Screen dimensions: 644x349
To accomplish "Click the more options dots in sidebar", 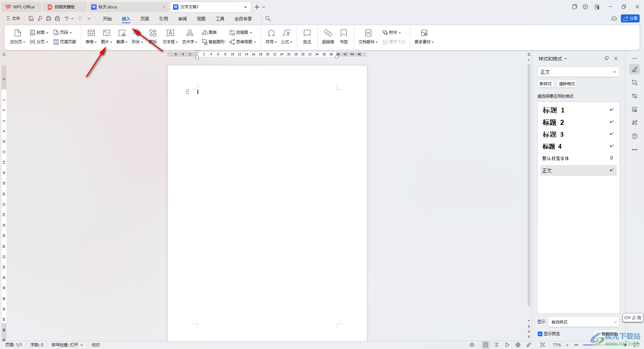I will 635,150.
